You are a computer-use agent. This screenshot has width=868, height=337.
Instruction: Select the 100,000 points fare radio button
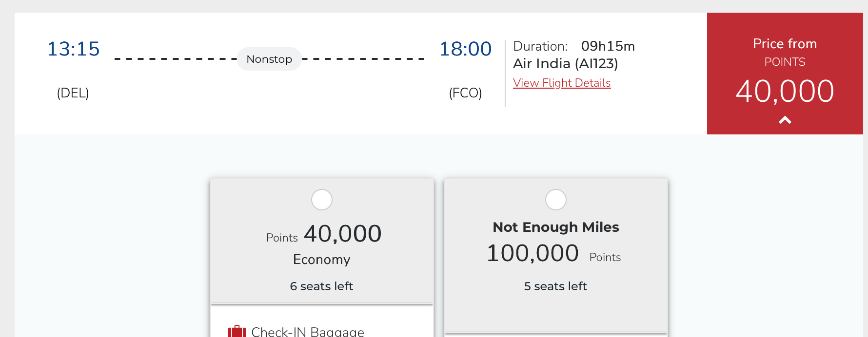coord(555,200)
